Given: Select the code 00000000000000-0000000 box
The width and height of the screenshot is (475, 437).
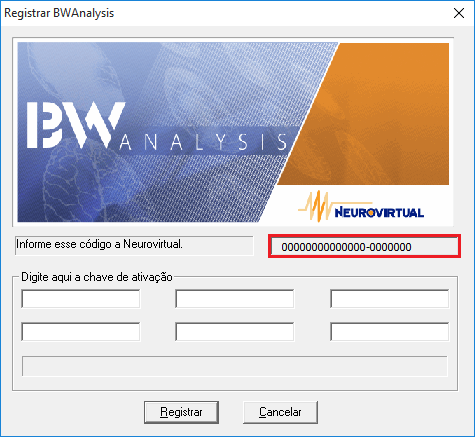Looking at the screenshot, I should pos(364,247).
